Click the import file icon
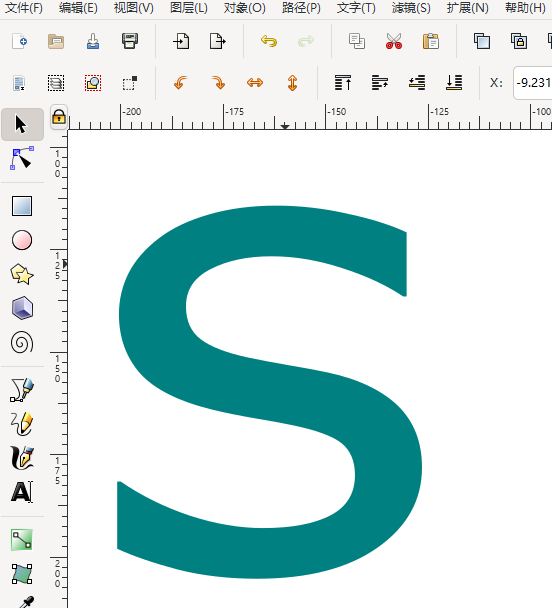Screen dimensions: 552x608 point(181,41)
